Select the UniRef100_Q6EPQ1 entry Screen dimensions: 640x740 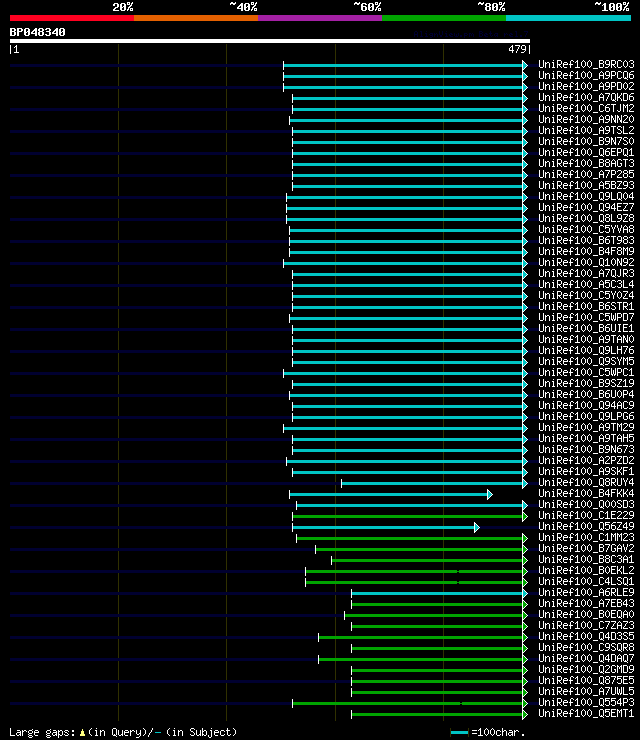(586, 152)
